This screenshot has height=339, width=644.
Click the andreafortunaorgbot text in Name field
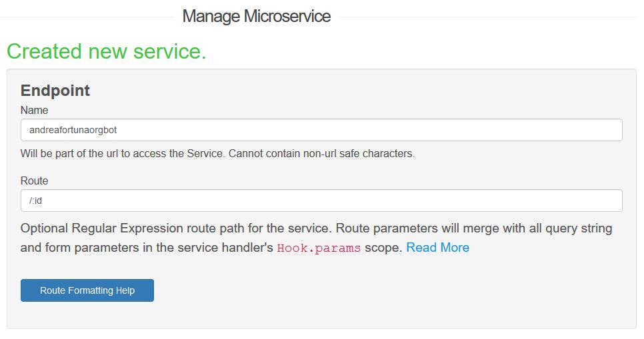[x=73, y=130]
